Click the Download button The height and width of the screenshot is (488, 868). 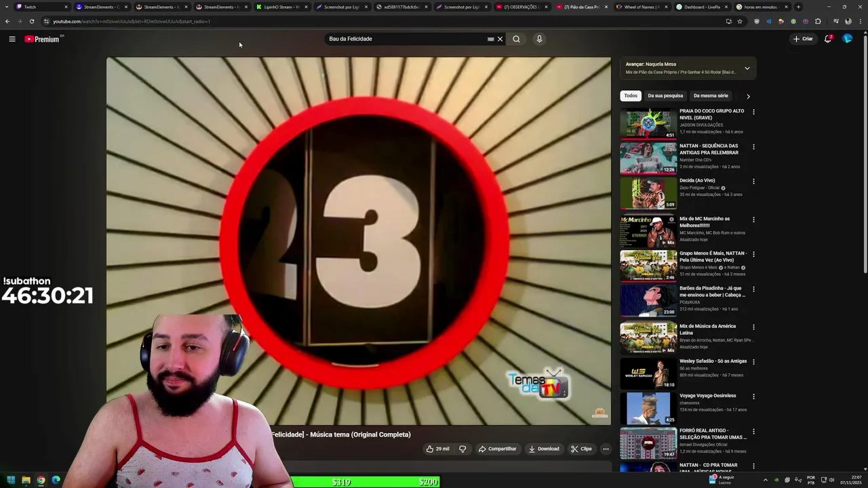(544, 449)
